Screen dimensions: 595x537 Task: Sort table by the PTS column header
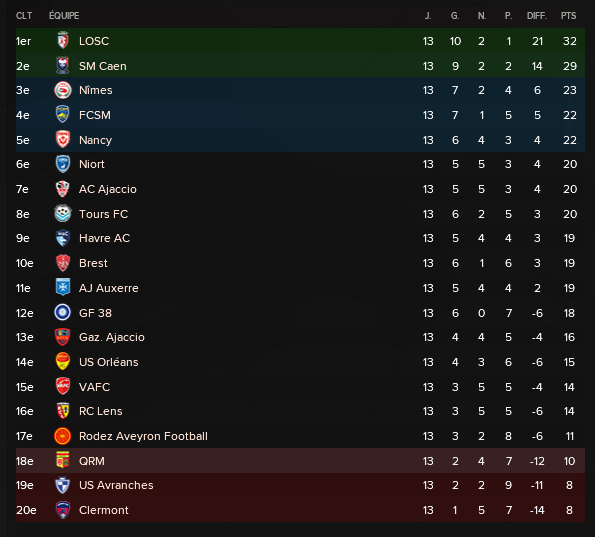pyautogui.click(x=568, y=16)
